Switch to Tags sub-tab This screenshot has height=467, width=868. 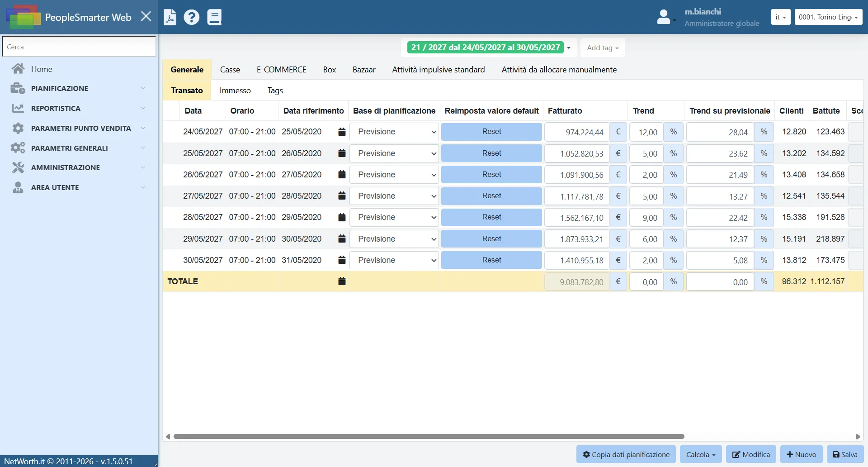[275, 91]
